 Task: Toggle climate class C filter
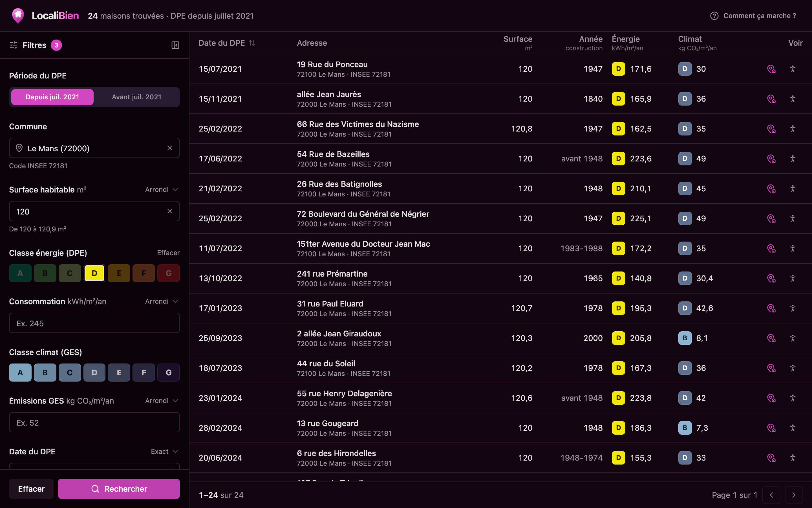(x=70, y=372)
